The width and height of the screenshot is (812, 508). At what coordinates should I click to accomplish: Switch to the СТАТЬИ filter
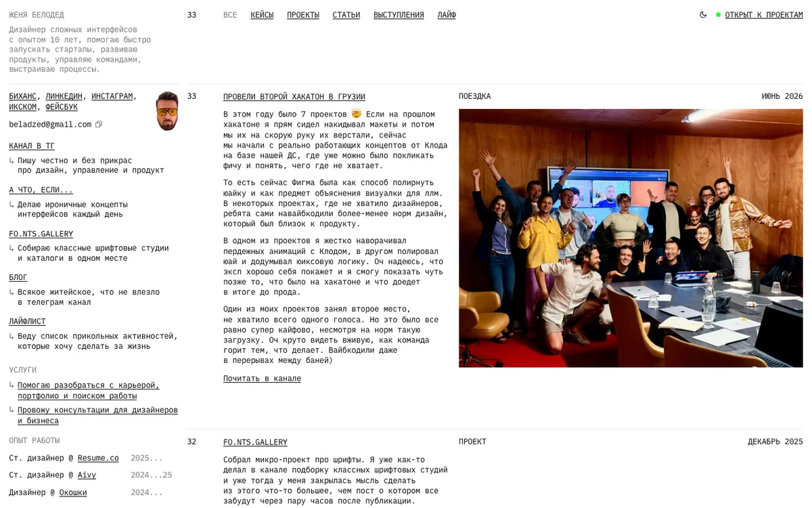346,15
